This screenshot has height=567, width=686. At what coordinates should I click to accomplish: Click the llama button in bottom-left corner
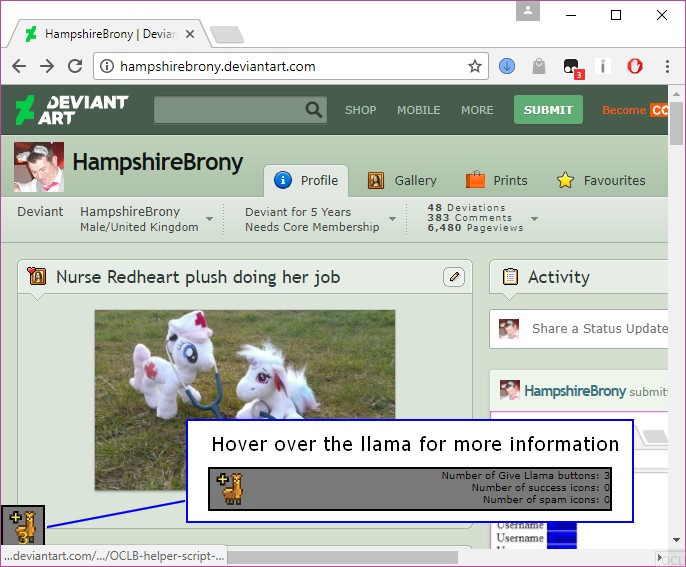click(x=23, y=526)
